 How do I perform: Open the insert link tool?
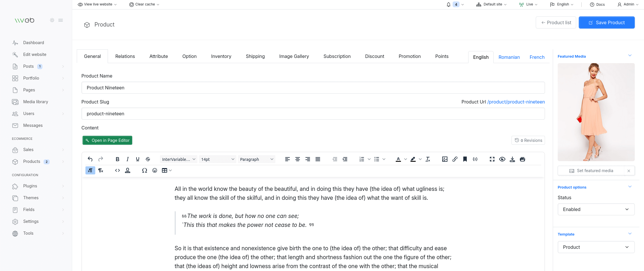click(455, 159)
